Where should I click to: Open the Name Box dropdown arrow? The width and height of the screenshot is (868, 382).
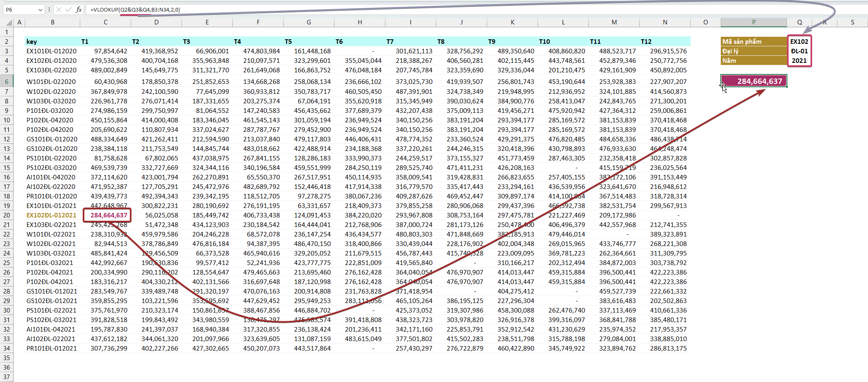tap(40, 10)
